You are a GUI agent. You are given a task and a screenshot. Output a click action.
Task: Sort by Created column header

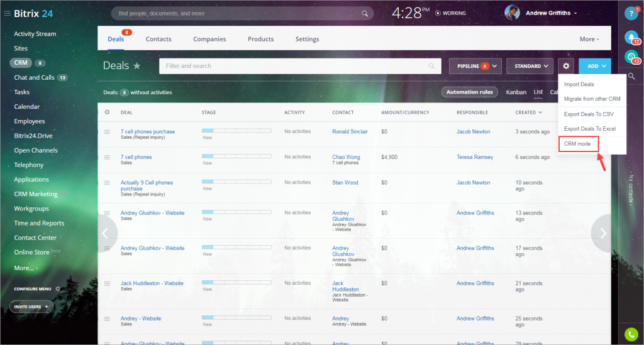(528, 112)
